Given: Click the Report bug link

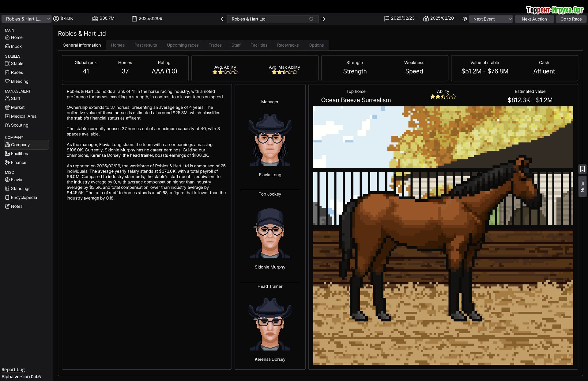Looking at the screenshot, I should pos(13,370).
